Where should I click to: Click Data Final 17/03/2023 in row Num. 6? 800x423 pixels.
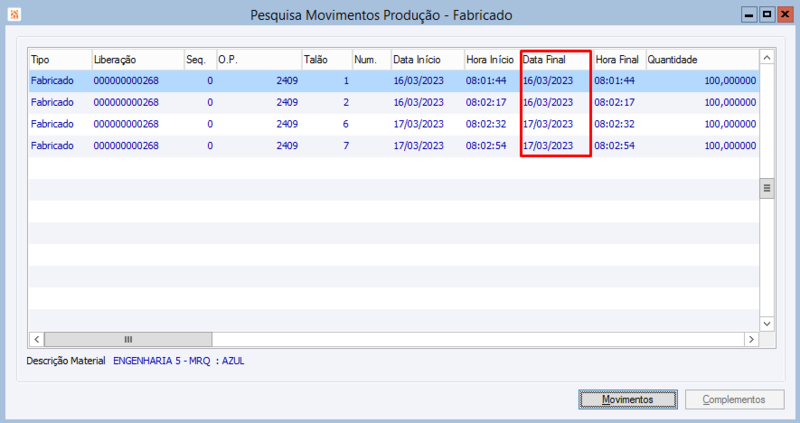click(548, 124)
